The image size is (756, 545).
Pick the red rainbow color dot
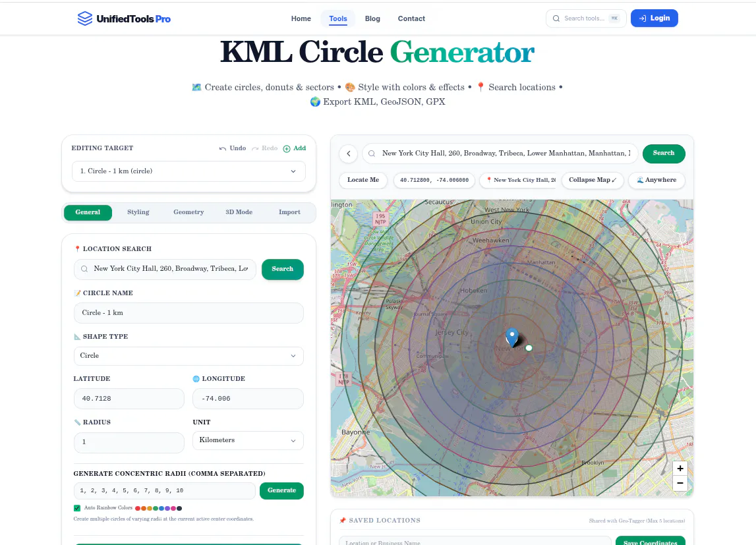click(137, 508)
